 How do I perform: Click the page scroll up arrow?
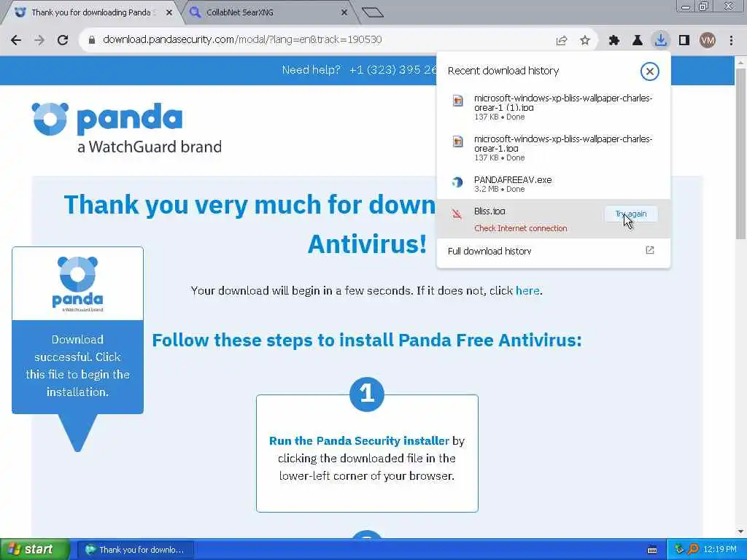740,63
